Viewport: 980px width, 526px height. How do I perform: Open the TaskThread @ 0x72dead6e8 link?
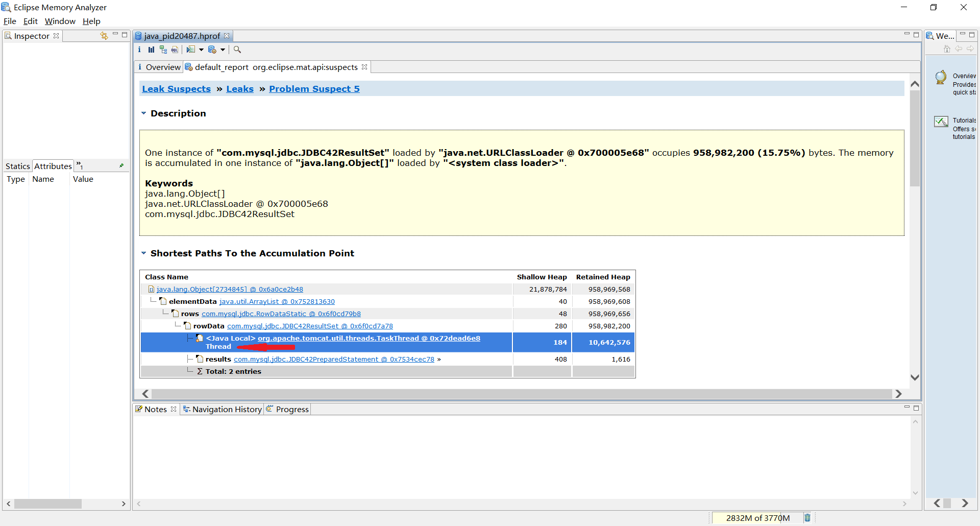[369, 338]
